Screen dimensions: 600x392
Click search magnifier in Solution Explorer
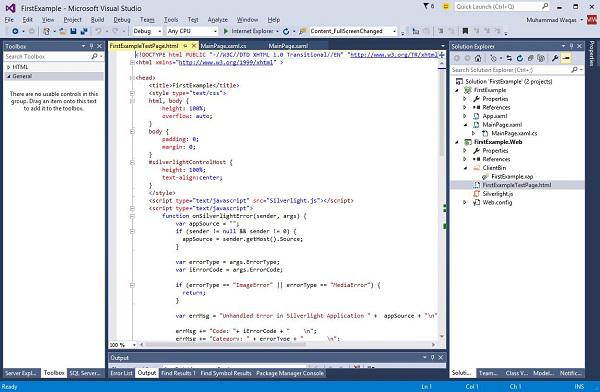574,70
